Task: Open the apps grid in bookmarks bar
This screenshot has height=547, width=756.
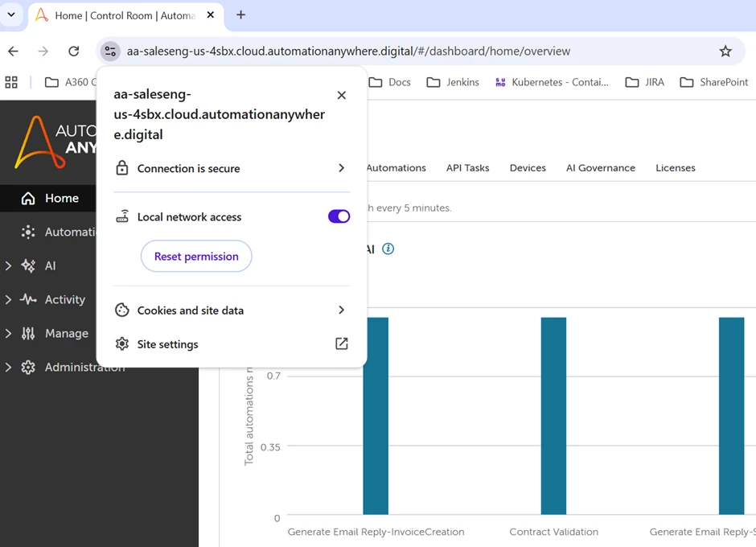Action: coord(11,82)
